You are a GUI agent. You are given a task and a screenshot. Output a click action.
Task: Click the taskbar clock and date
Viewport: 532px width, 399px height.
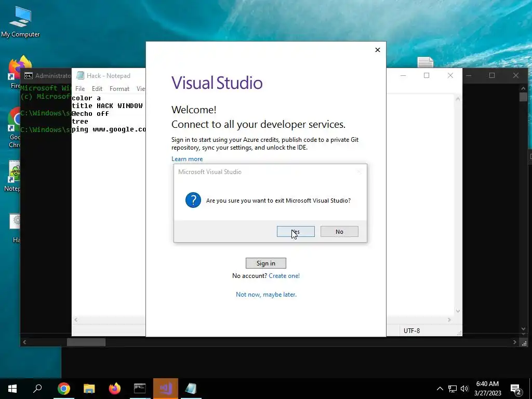click(487, 389)
